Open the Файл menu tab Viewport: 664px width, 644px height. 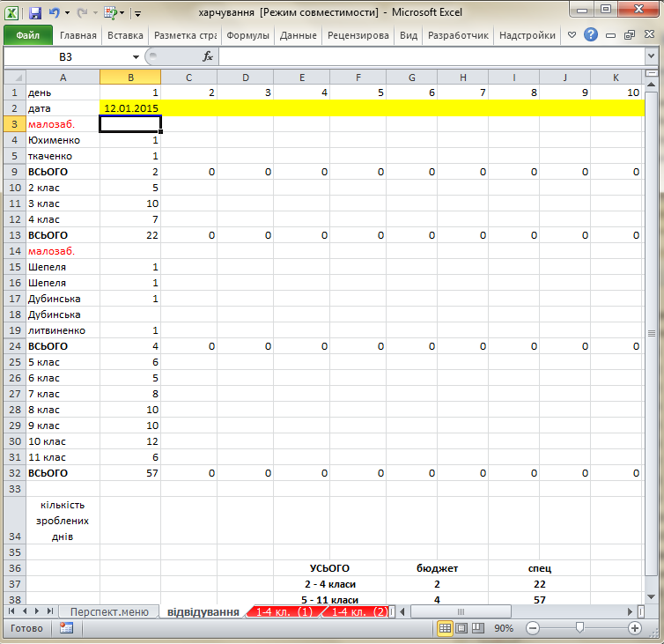[28, 35]
